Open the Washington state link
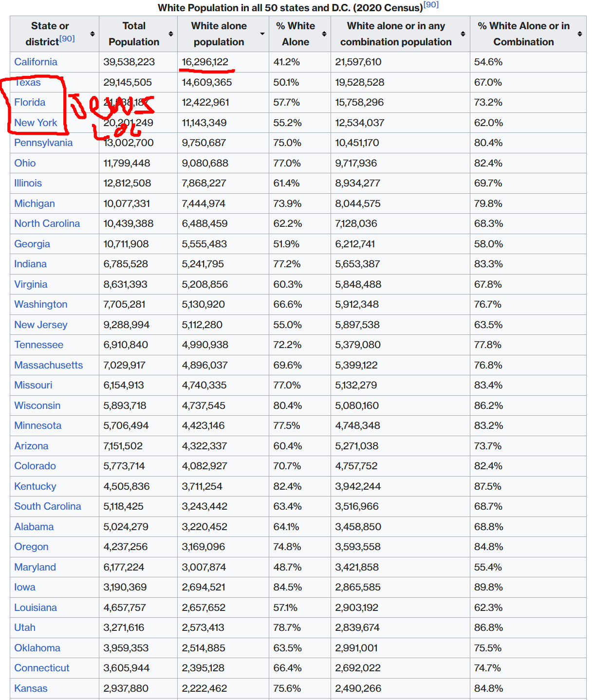 (x=41, y=304)
